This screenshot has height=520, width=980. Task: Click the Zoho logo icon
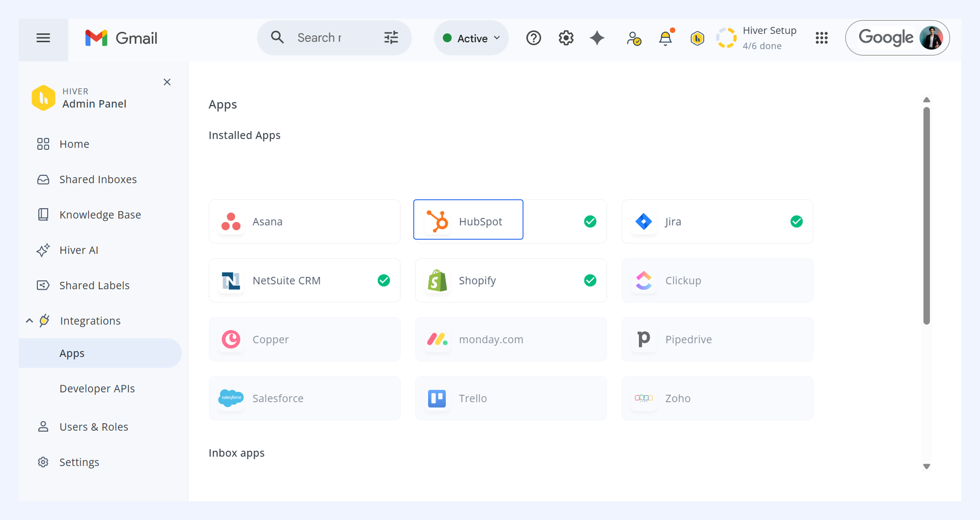pyautogui.click(x=644, y=398)
